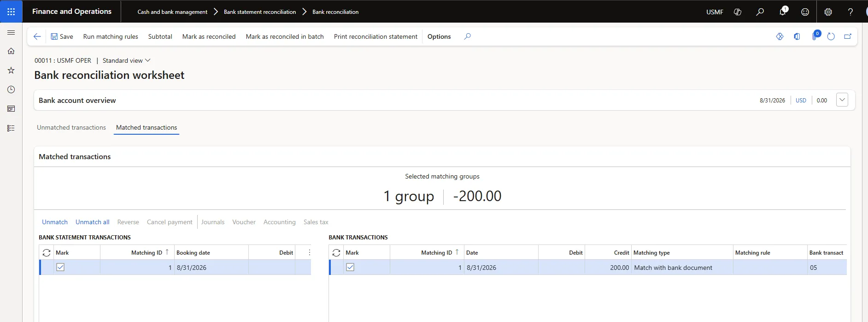Open in Office apps icon
868x322 pixels.
pos(797,36)
